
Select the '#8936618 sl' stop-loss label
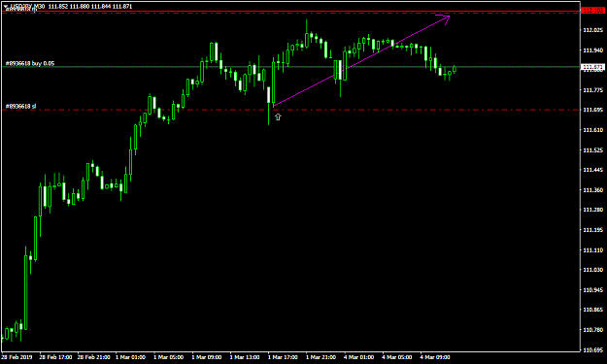pyautogui.click(x=21, y=106)
